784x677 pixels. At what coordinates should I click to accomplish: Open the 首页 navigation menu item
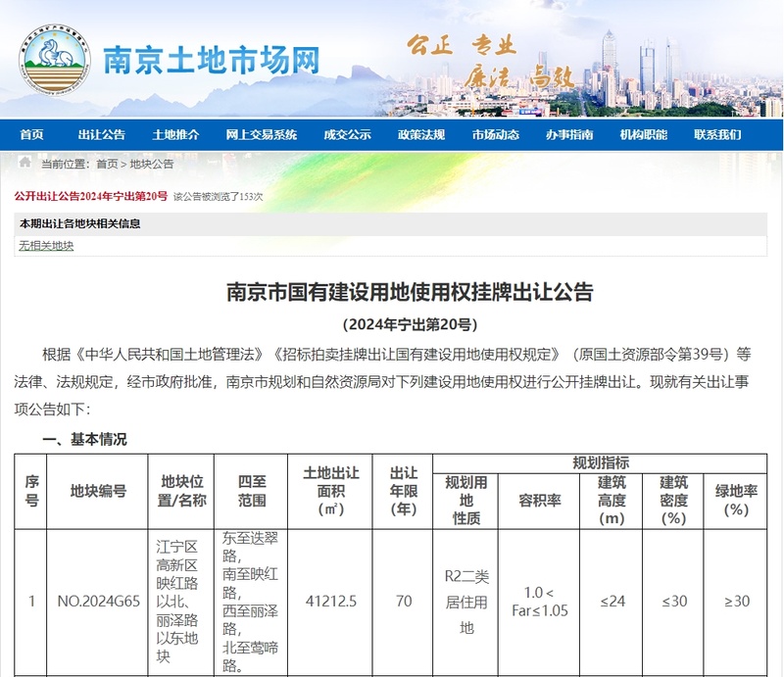click(31, 134)
